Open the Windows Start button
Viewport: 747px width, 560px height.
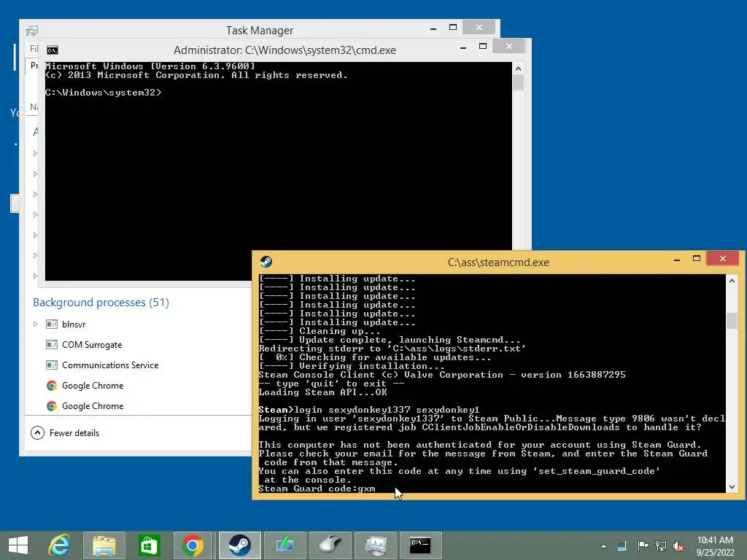[x=18, y=545]
